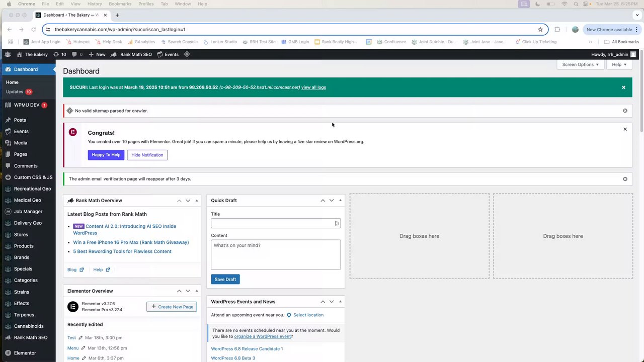This screenshot has height=362, width=644.
Task: Open New content admin bar menu
Action: (97, 54)
